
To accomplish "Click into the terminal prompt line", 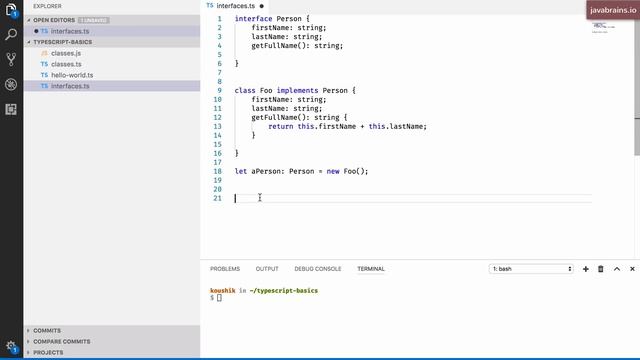I will pyautogui.click(x=219, y=298).
